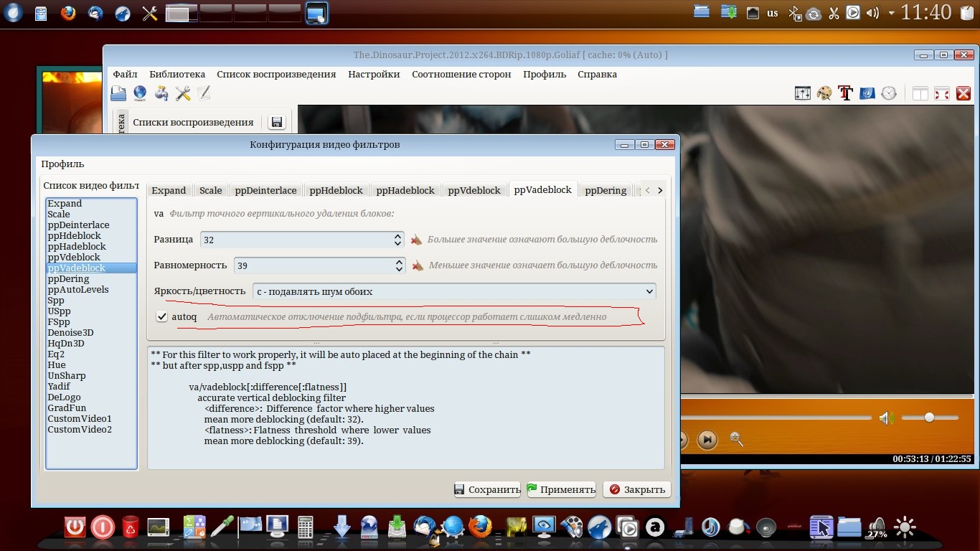Open the volume tray icon in top panel
Screen dimensions: 980x551
[x=872, y=13]
